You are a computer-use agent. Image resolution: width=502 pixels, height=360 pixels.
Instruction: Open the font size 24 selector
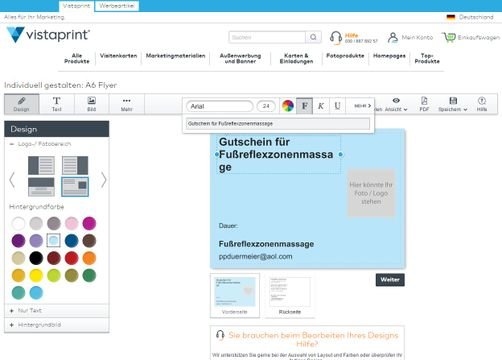coord(266,106)
